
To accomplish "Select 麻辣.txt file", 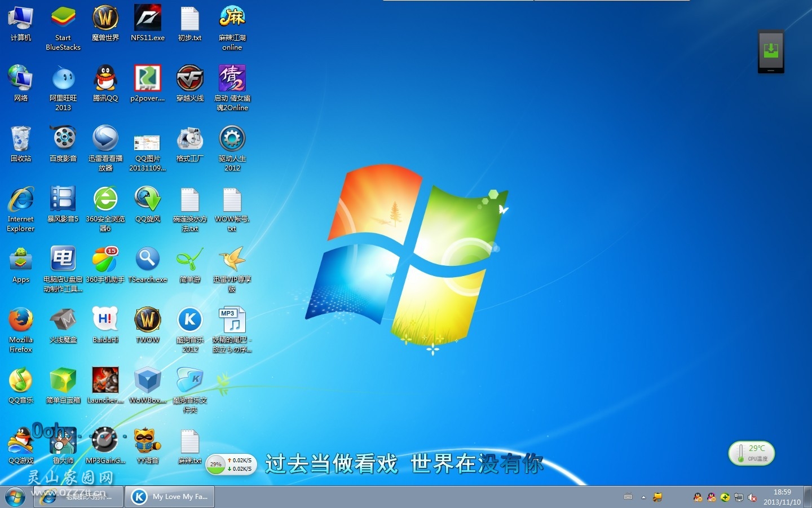I will point(190,446).
